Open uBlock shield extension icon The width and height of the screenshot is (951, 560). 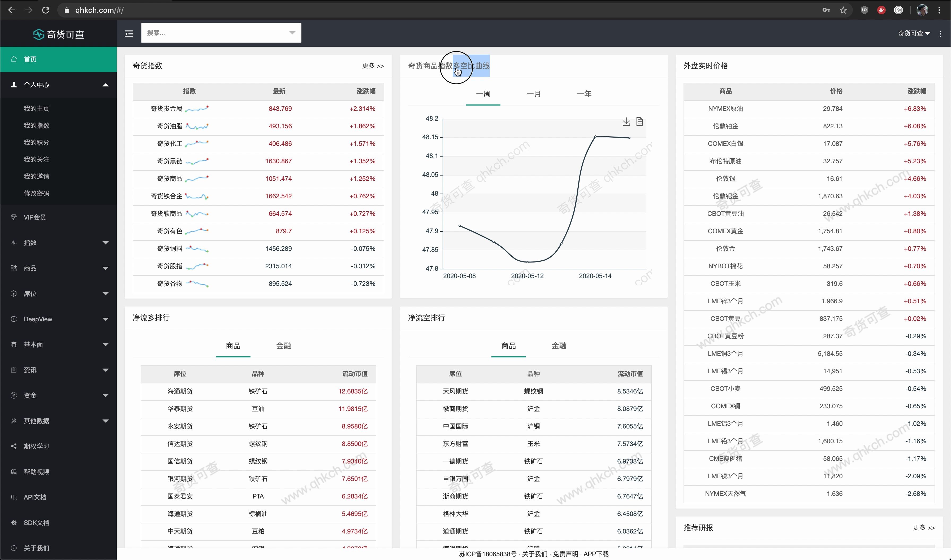coord(864,10)
